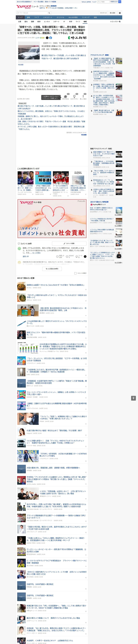Open the 有料 navigation tab
Viewport: 138px width, 644px height.
coord(95,17)
